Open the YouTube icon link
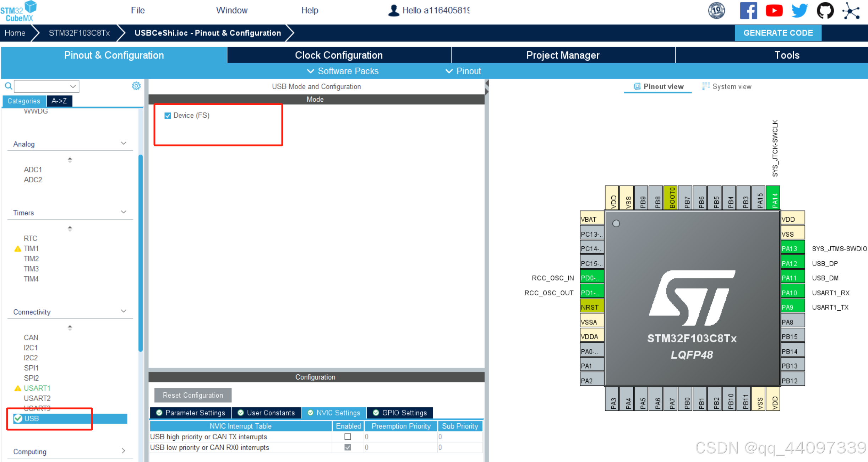 (774, 11)
